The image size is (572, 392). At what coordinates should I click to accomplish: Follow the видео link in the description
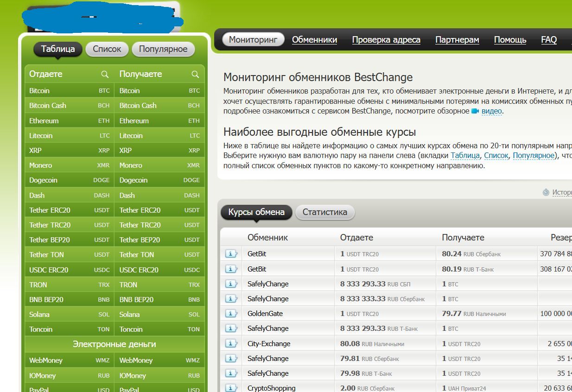pos(492,111)
